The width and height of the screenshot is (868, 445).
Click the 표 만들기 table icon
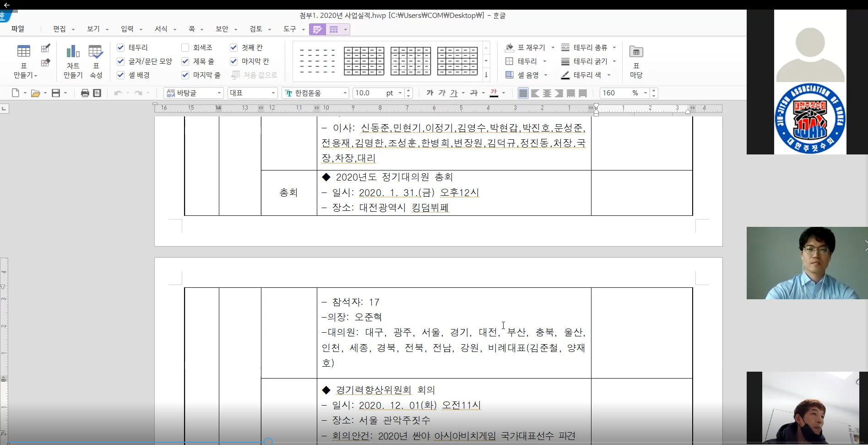pos(23,51)
